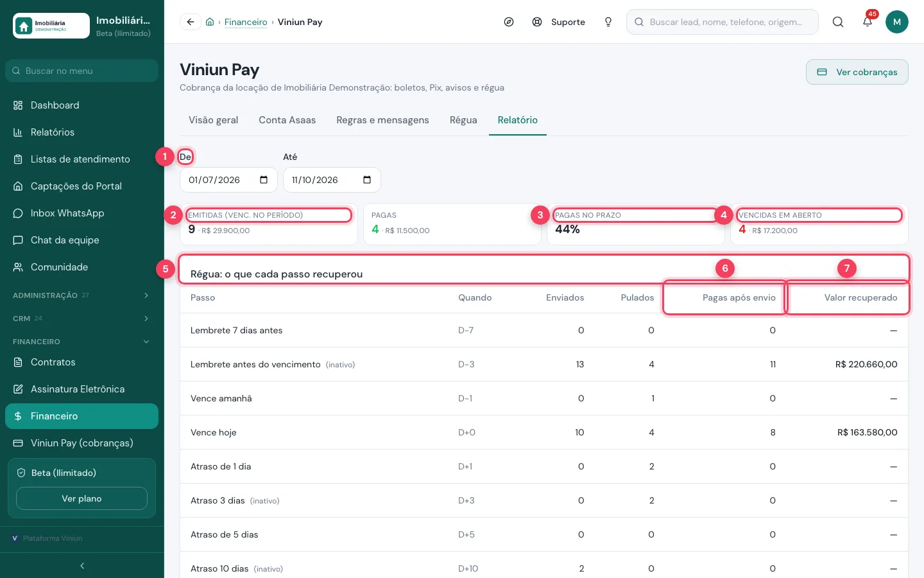
Task: Switch to the Conta Asaas tab
Action: (x=287, y=120)
